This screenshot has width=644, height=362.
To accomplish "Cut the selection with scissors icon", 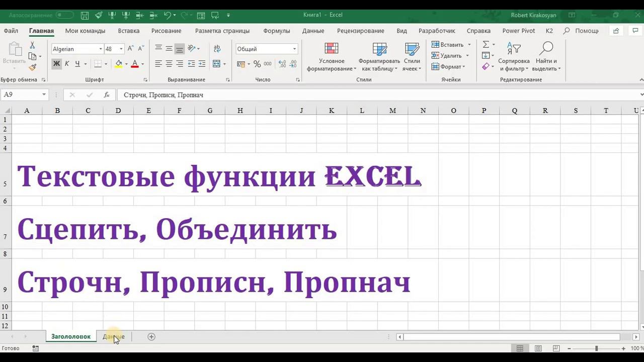I will pos(32,45).
